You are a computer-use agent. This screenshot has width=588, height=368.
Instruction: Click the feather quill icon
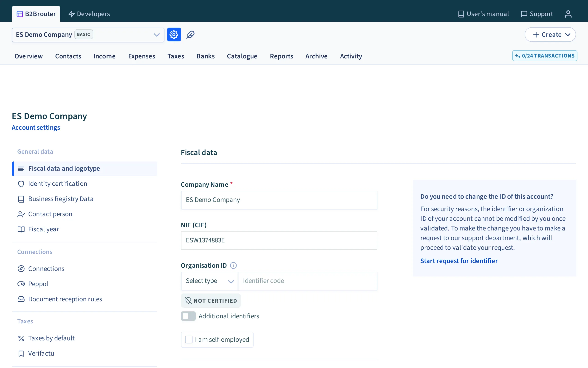click(190, 34)
